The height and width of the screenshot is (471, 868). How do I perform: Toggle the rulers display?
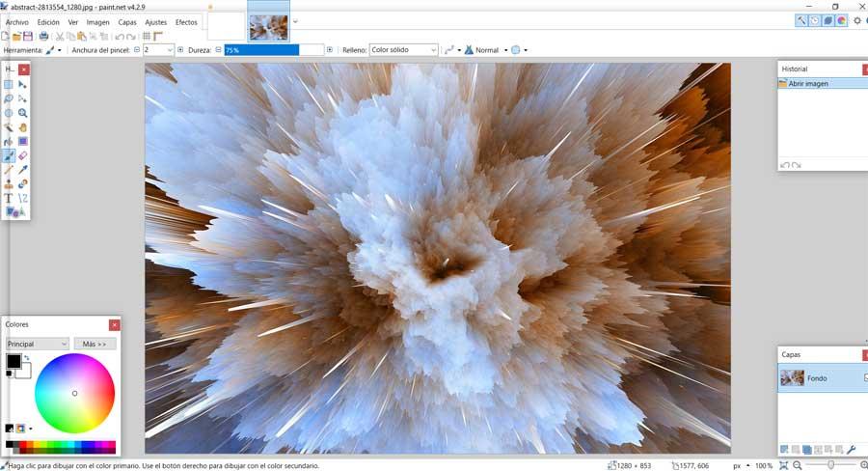pos(158,37)
